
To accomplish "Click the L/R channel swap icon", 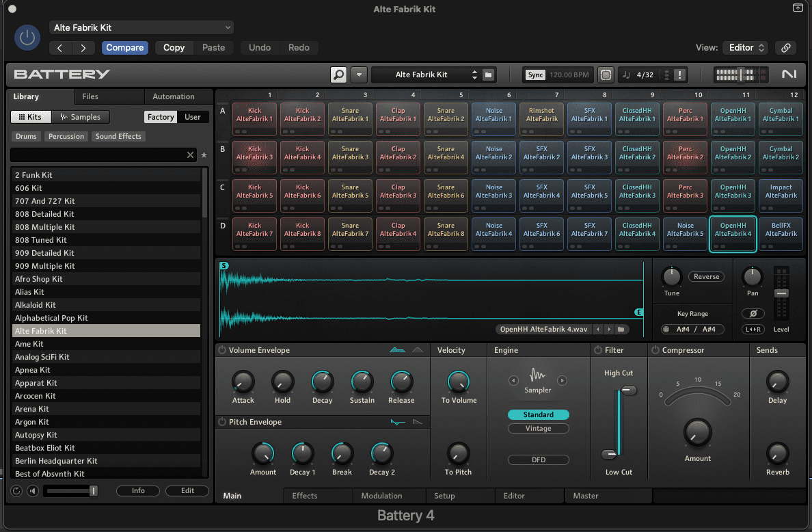I will tap(753, 329).
